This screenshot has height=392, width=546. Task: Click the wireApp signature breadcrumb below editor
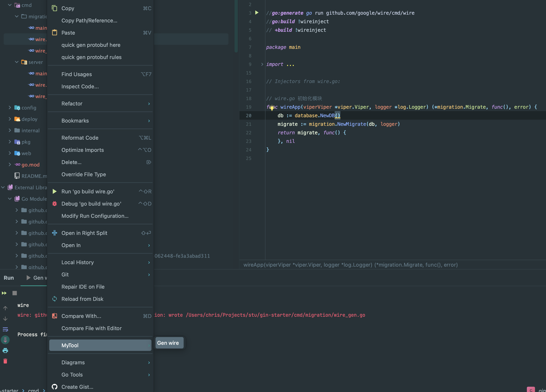(x=351, y=265)
